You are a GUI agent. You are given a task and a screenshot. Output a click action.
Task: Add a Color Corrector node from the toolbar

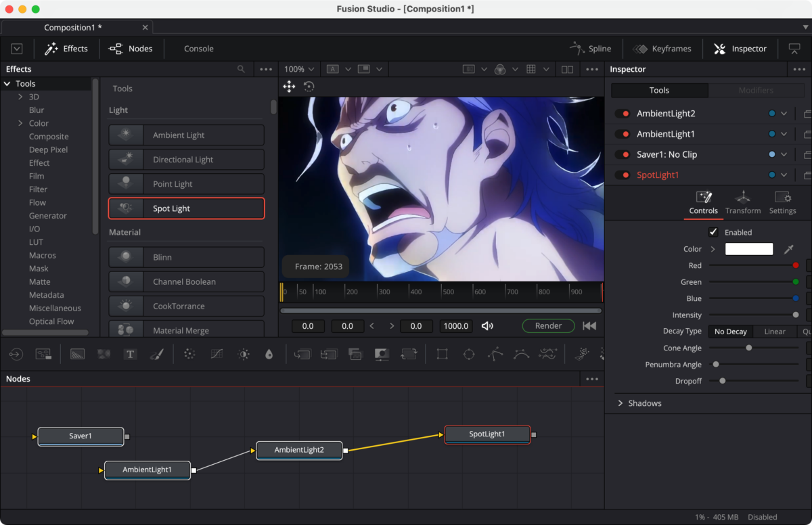(189, 354)
